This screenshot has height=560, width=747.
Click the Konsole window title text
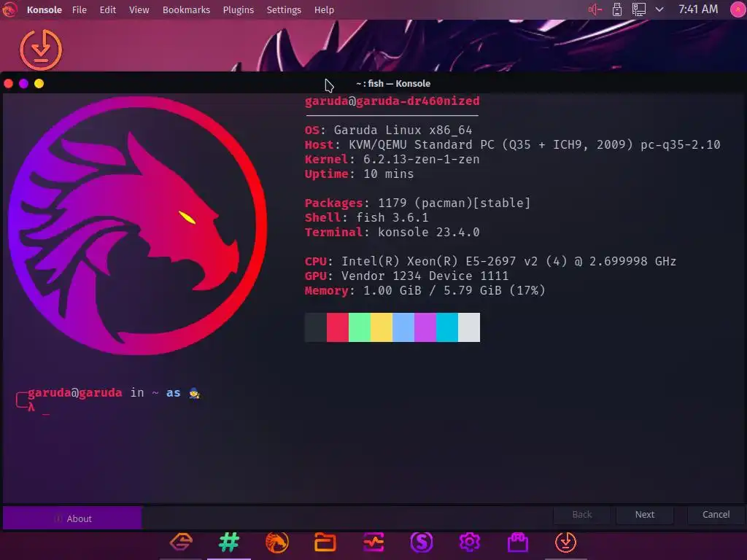pyautogui.click(x=393, y=84)
